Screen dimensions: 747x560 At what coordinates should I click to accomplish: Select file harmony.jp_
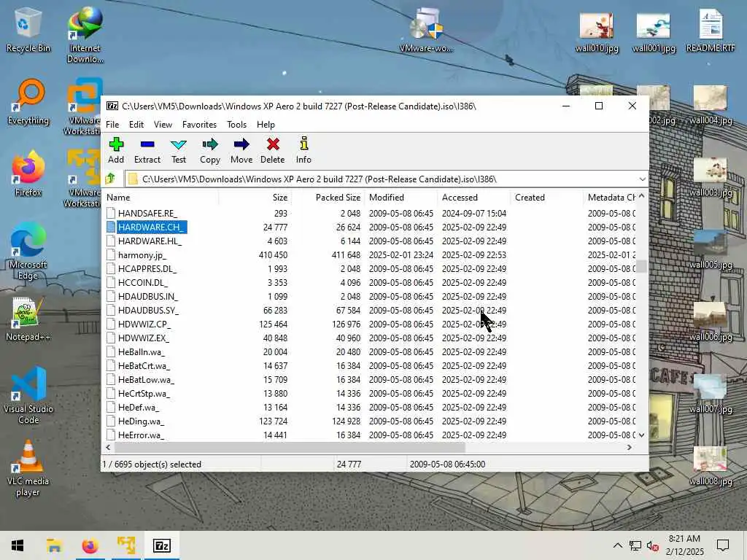pos(142,254)
